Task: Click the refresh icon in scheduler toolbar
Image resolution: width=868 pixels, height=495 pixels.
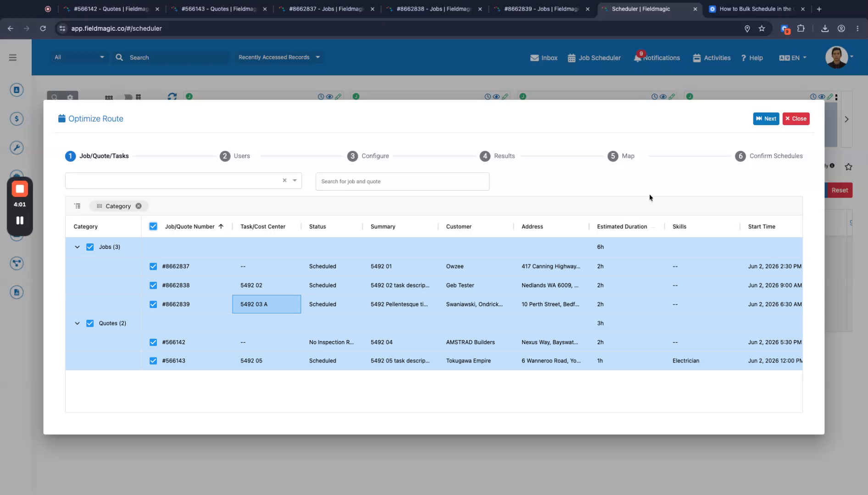Action: tap(172, 97)
